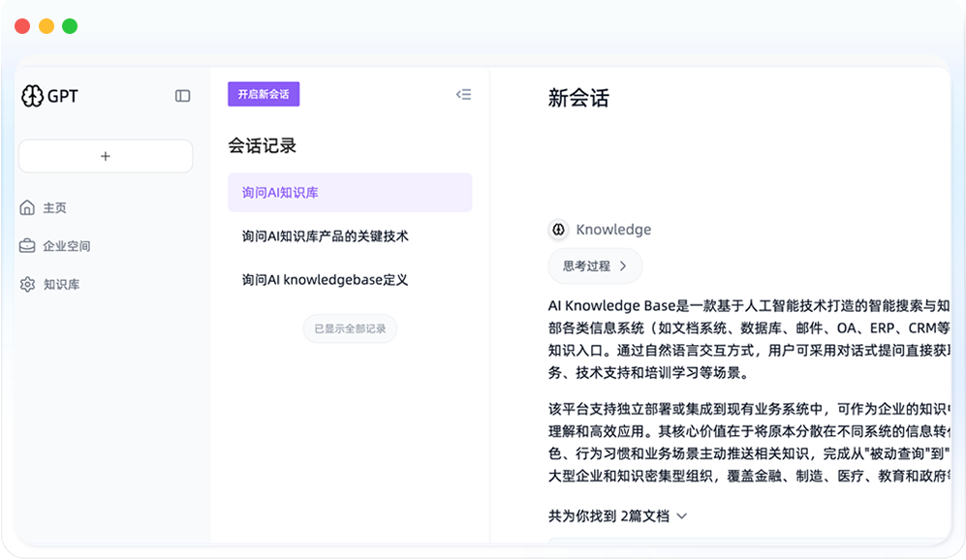Collapse the conversation records panel

click(464, 94)
